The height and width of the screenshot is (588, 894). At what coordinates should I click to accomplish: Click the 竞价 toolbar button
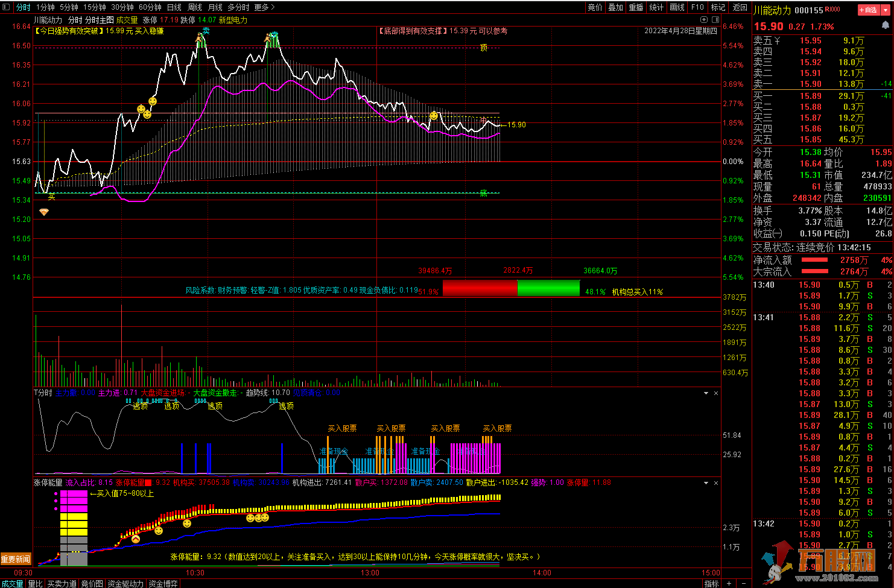pos(595,7)
